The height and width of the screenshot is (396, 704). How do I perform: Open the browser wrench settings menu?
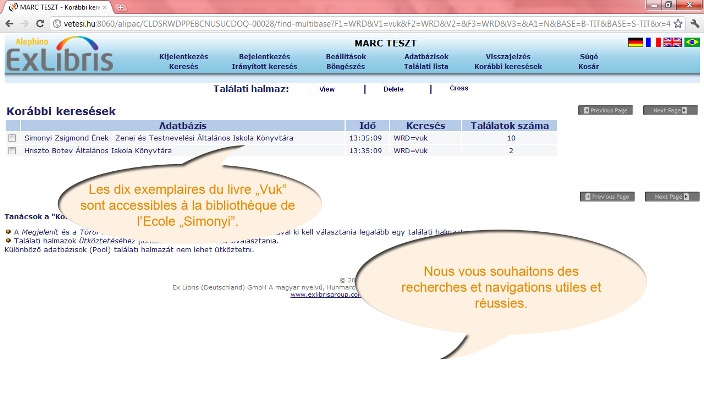click(695, 23)
